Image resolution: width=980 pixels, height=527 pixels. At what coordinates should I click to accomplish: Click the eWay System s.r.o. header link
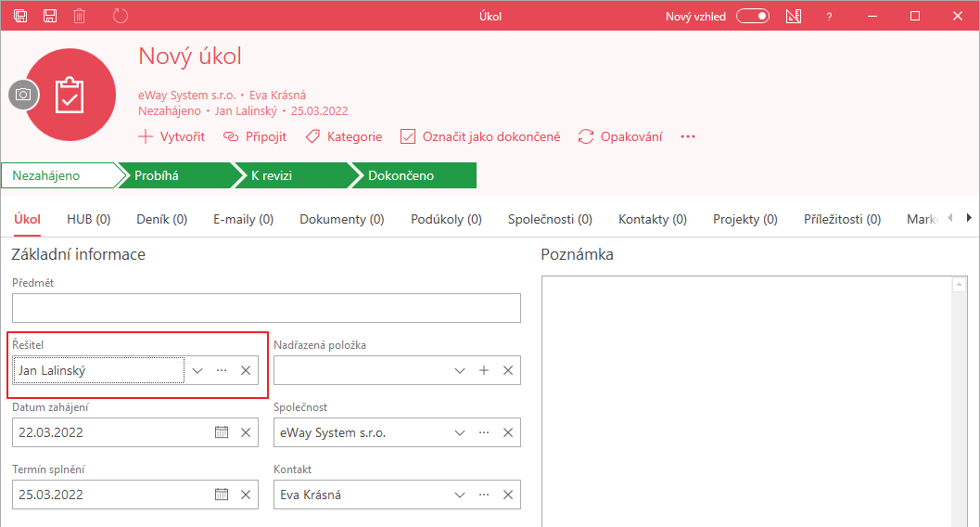(187, 95)
